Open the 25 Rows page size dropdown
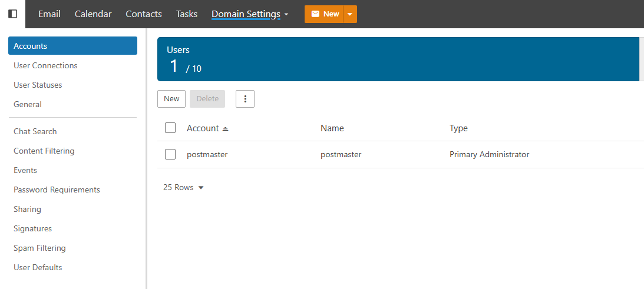This screenshot has width=644, height=289. click(x=183, y=187)
